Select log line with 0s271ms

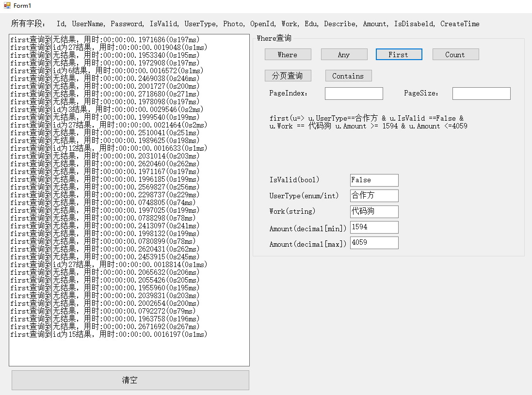(105, 94)
